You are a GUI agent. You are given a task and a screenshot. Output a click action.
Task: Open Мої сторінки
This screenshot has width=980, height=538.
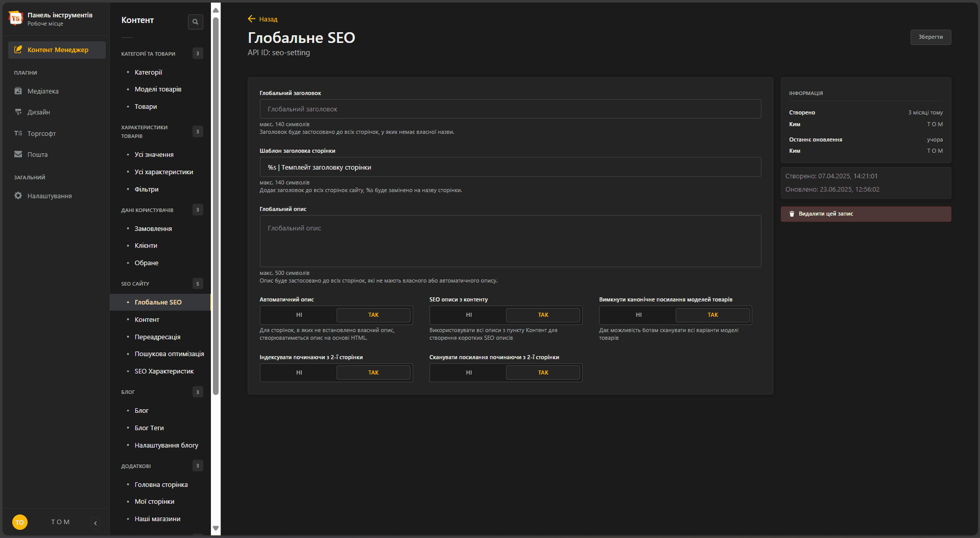[x=154, y=501]
